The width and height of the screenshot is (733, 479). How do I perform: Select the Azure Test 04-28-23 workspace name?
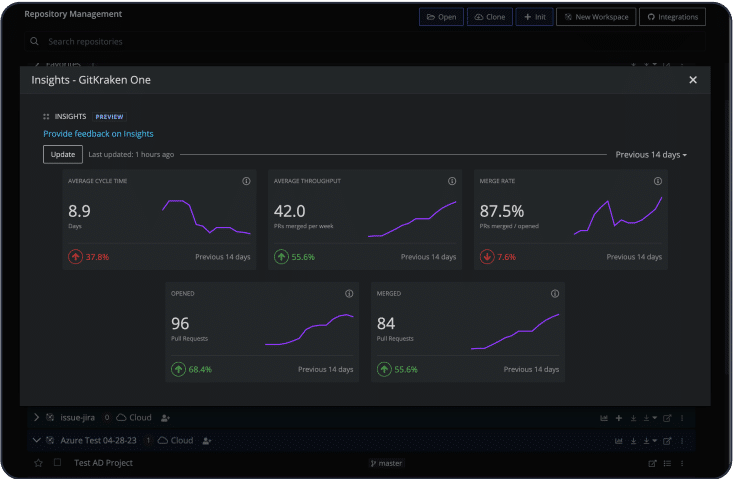pyautogui.click(x=98, y=440)
